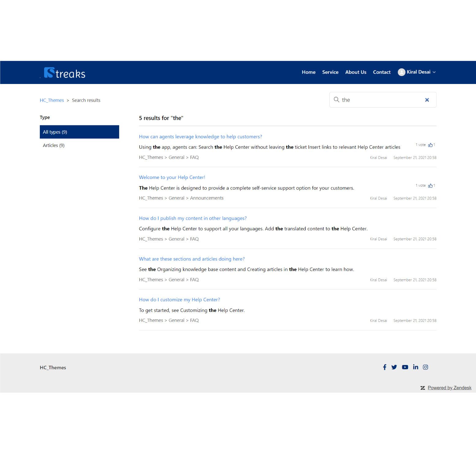476x453 pixels.
Task: Clear the search field with X icon
Action: click(x=427, y=100)
